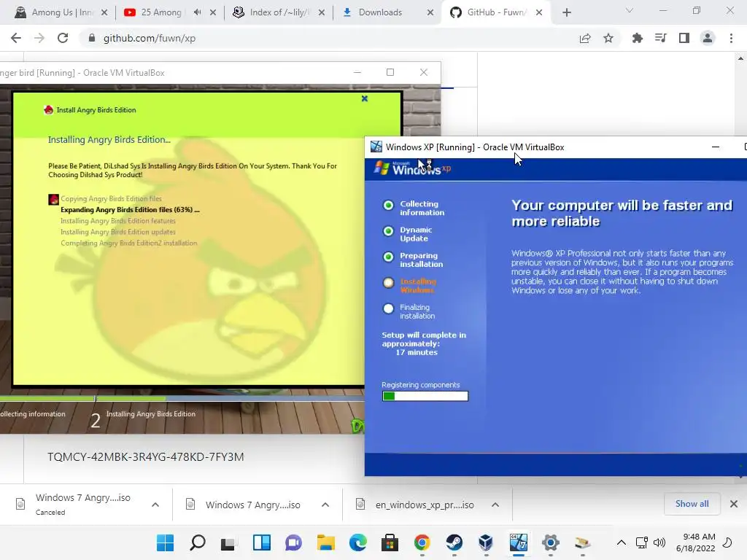Open the 9:48 AM clock and date
This screenshot has height=560, width=747.
click(x=695, y=542)
